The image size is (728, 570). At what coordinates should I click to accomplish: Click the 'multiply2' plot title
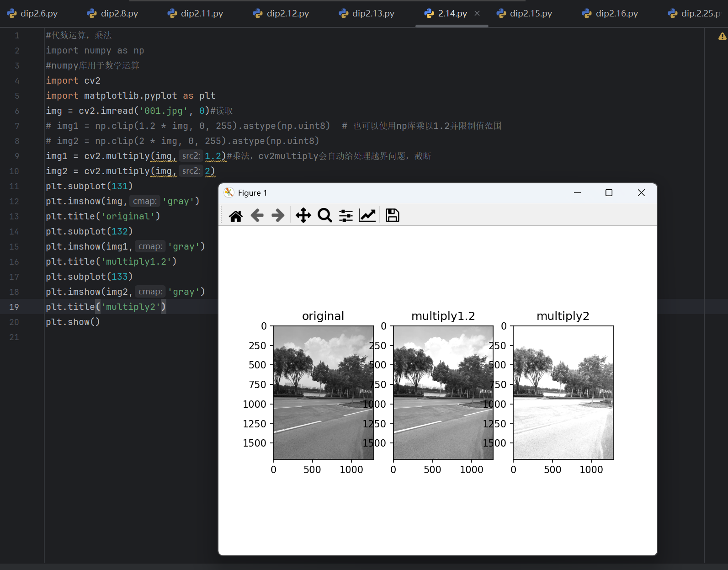pos(563,316)
